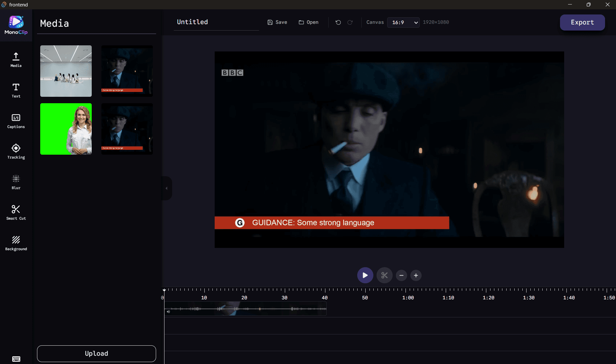The image size is (616, 364).
Task: Open an existing project
Action: pos(308,22)
